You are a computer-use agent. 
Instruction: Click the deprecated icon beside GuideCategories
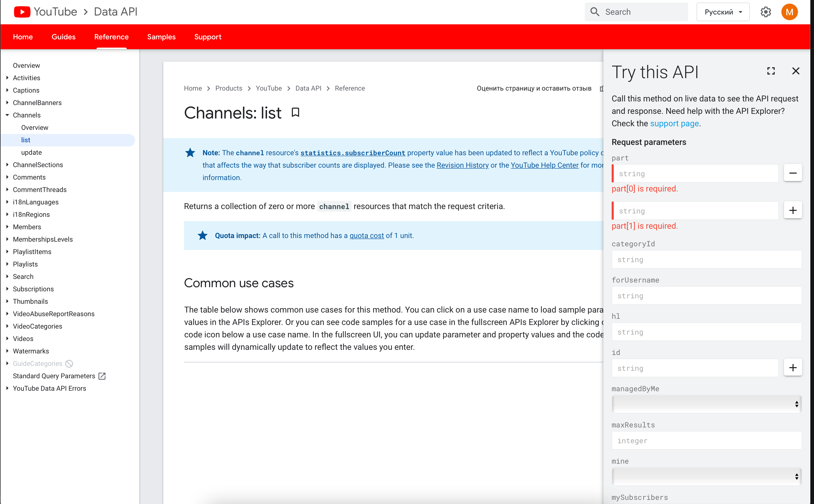[x=69, y=364]
